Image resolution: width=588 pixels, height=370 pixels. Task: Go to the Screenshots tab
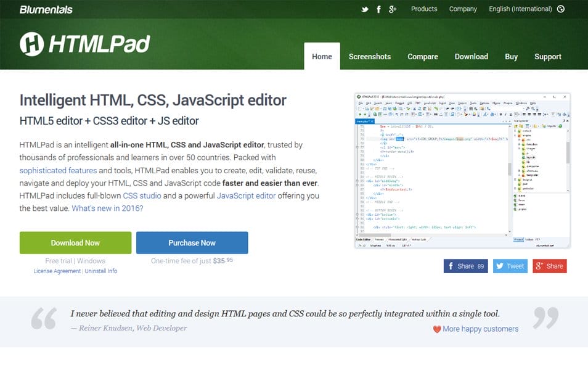click(x=369, y=57)
